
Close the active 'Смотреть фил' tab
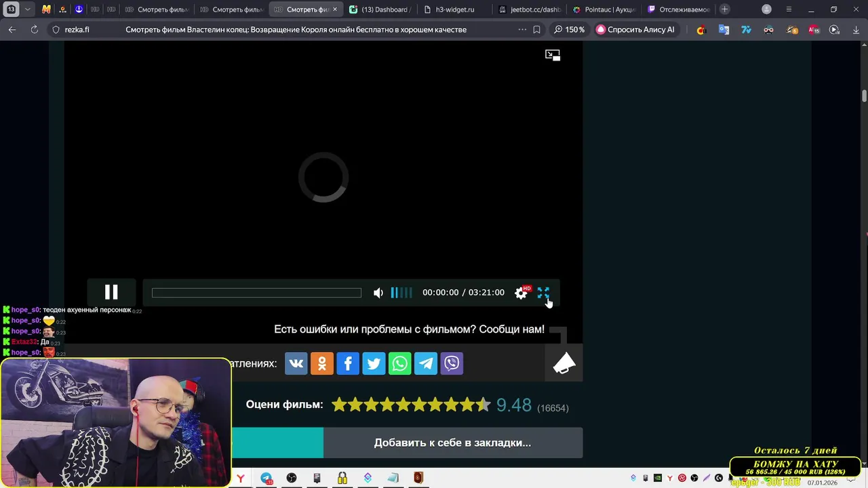(x=335, y=9)
